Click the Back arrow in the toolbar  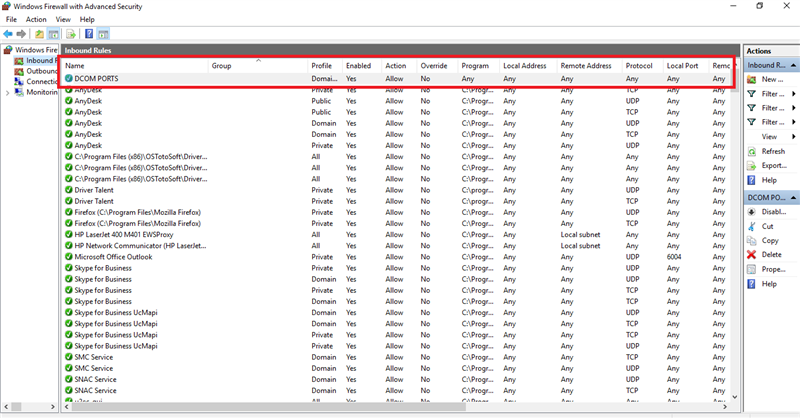tap(8, 33)
